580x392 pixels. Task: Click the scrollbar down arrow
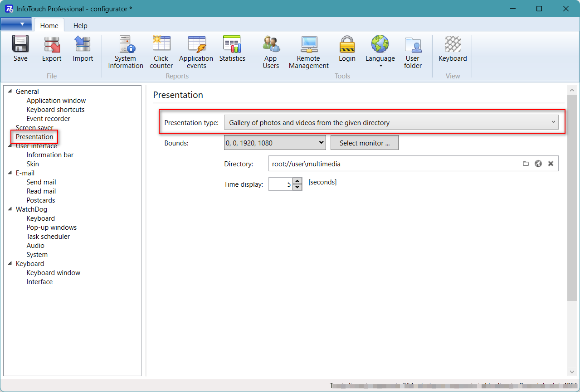click(x=572, y=372)
